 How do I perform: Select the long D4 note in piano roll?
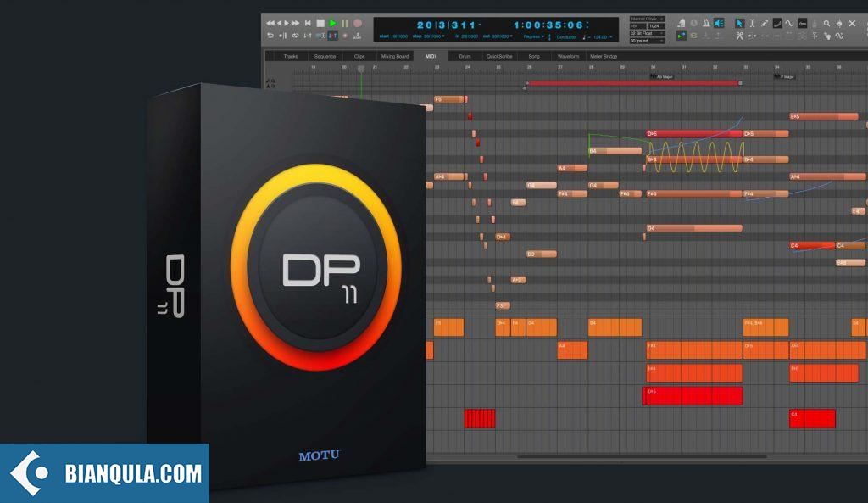[694, 228]
